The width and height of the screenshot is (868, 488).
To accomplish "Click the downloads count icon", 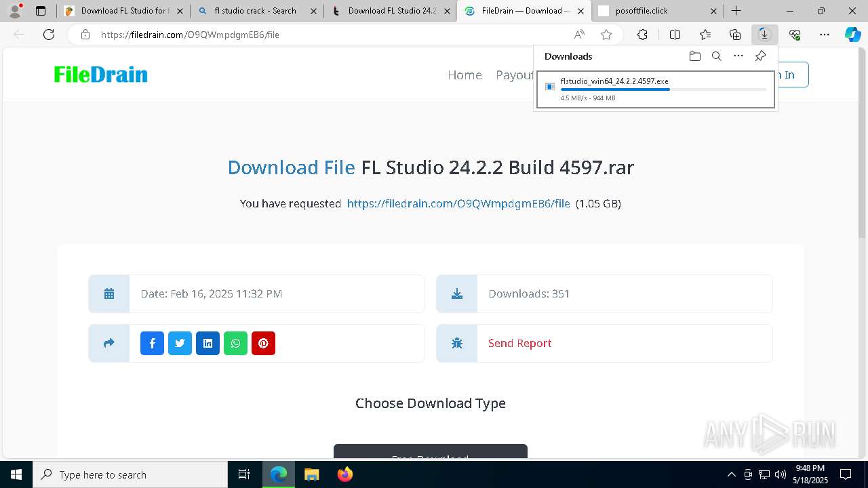I will [x=457, y=293].
